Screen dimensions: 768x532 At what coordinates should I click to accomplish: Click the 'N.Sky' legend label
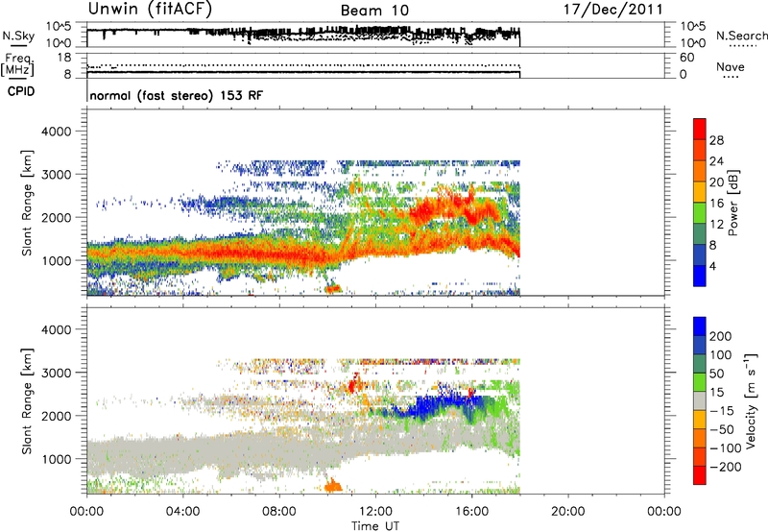pos(18,36)
